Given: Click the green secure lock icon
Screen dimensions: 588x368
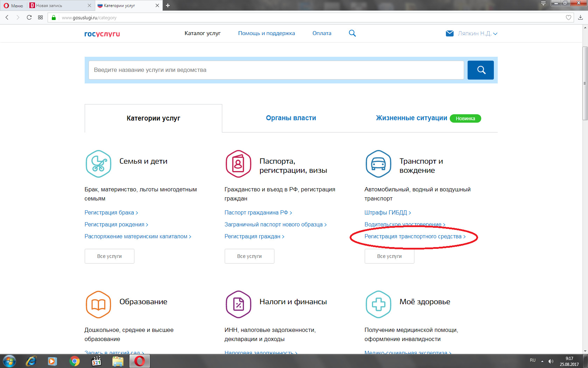Looking at the screenshot, I should tap(54, 18).
